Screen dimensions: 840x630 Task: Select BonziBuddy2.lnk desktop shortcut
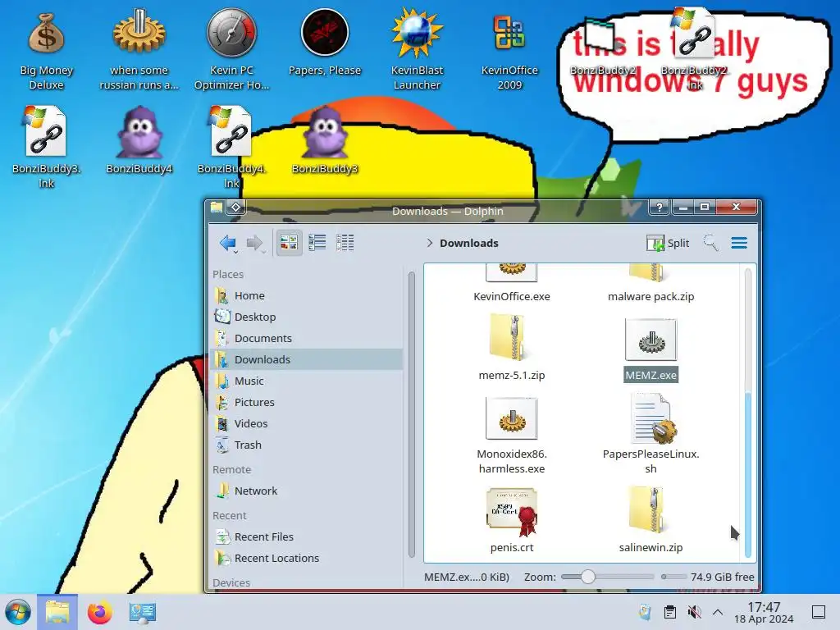694,48
